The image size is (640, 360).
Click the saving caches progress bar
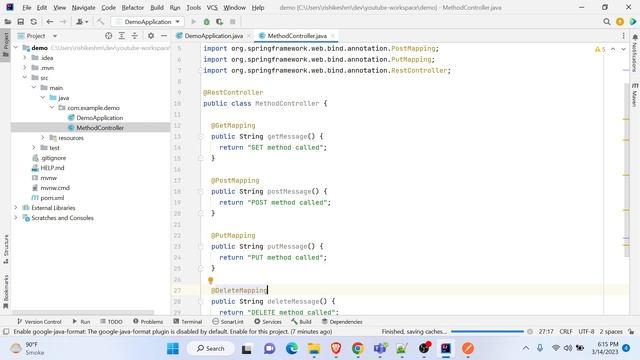click(487, 332)
